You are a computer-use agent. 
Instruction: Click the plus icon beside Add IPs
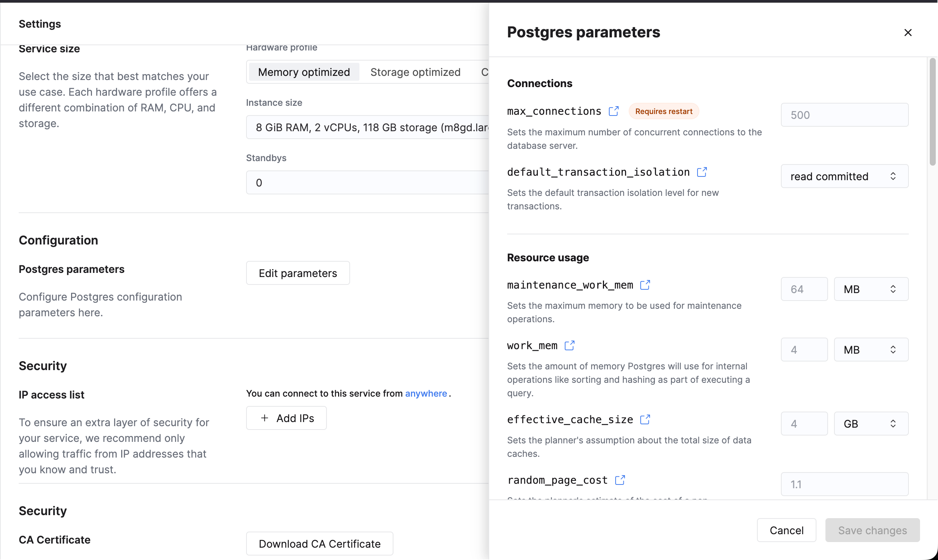[x=264, y=418]
